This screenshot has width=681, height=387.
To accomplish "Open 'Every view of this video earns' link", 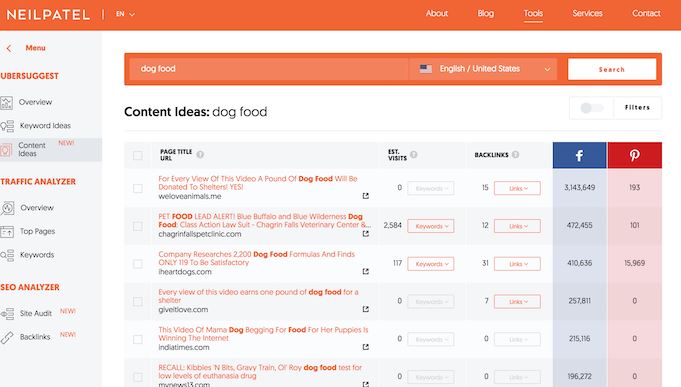I will [x=258, y=296].
